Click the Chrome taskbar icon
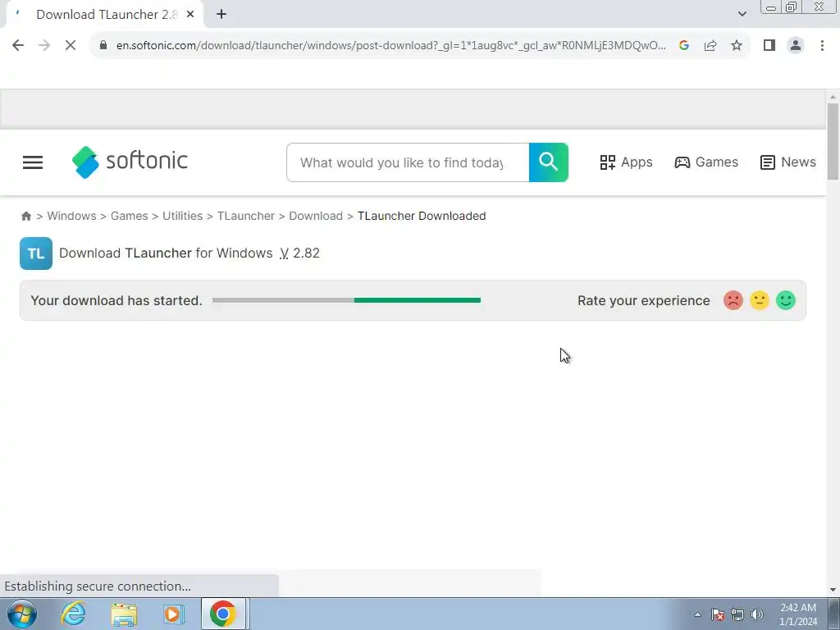The width and height of the screenshot is (840, 630). pyautogui.click(x=223, y=614)
